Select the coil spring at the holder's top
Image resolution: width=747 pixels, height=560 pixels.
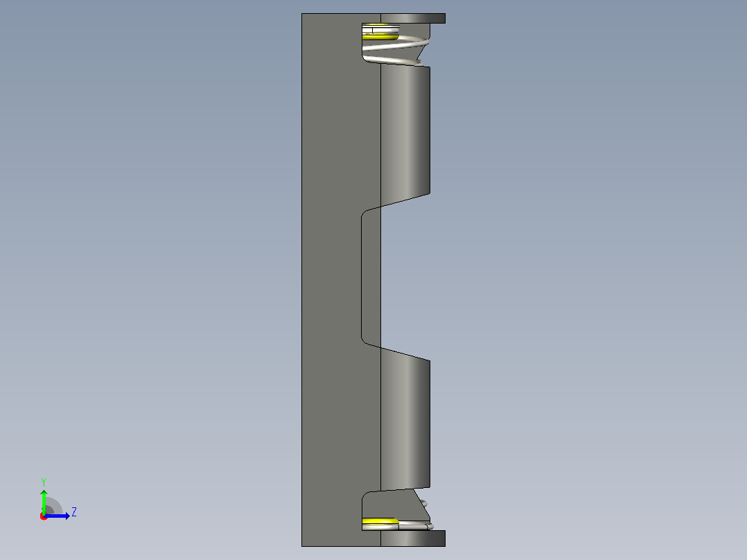point(396,47)
